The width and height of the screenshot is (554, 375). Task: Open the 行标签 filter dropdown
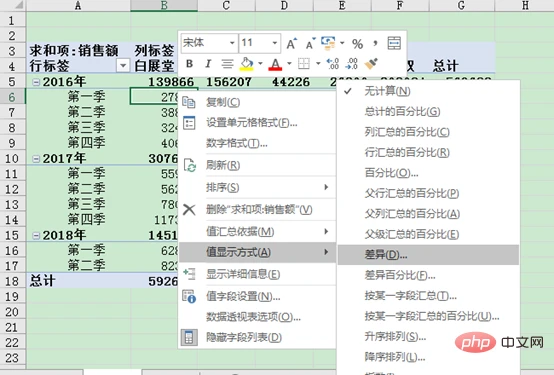123,66
